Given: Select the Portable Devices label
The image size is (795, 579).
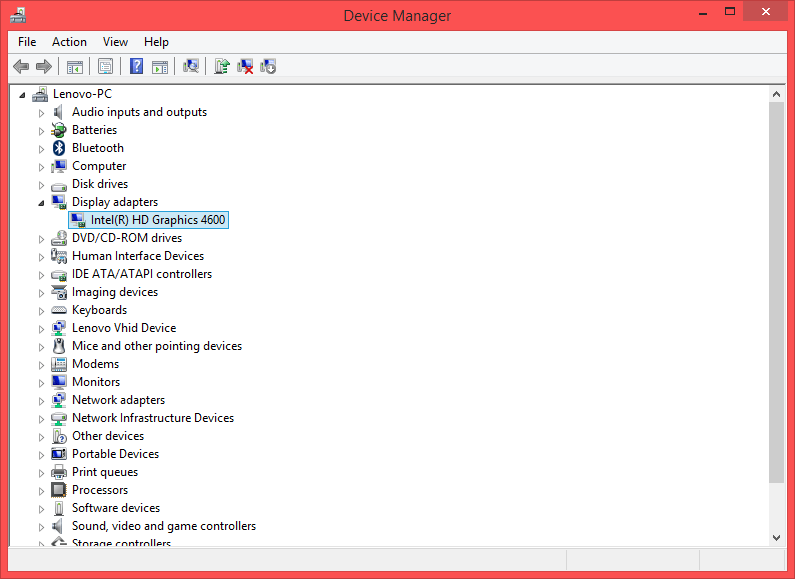Looking at the screenshot, I should (x=115, y=454).
